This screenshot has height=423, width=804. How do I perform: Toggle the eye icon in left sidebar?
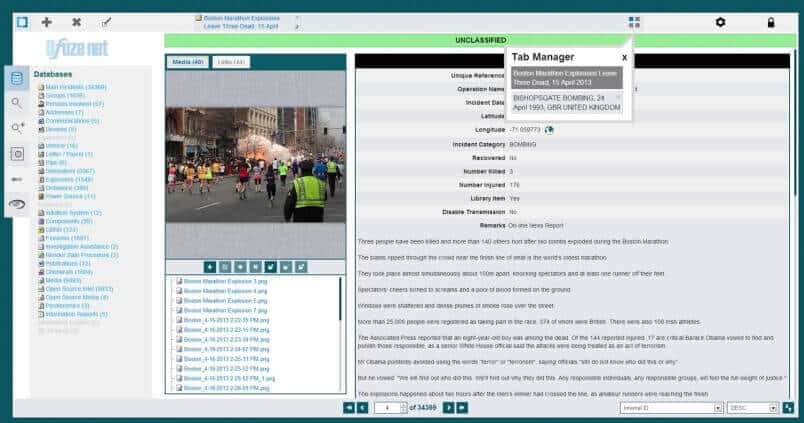[x=16, y=204]
